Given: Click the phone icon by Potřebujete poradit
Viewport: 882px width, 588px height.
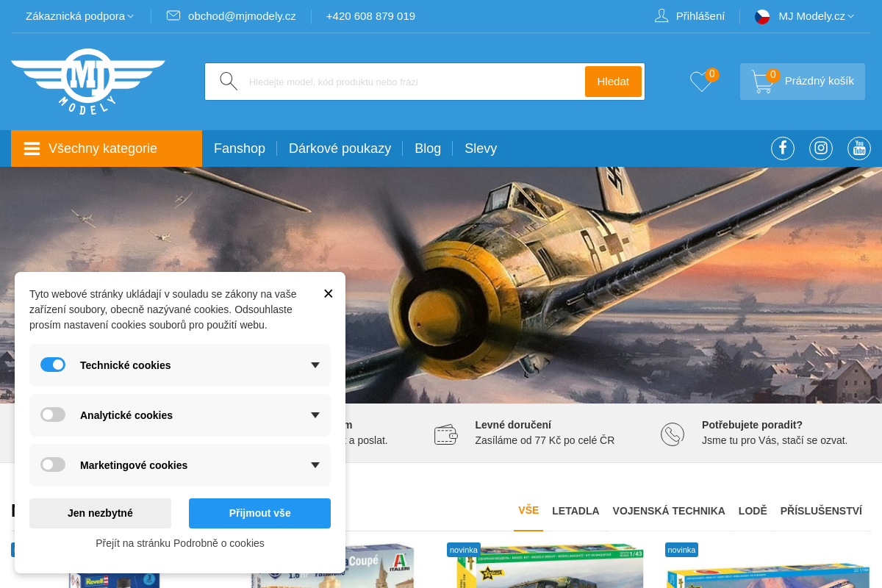Looking at the screenshot, I should [673, 434].
